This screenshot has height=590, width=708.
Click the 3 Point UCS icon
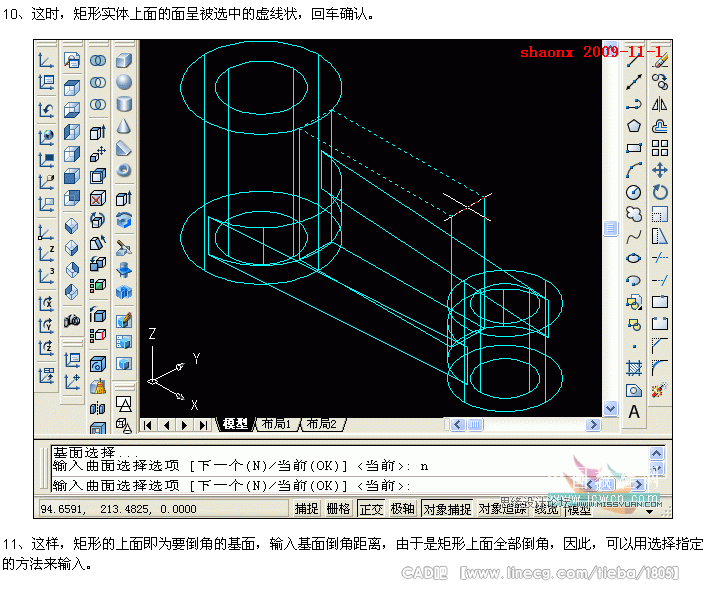click(46, 276)
